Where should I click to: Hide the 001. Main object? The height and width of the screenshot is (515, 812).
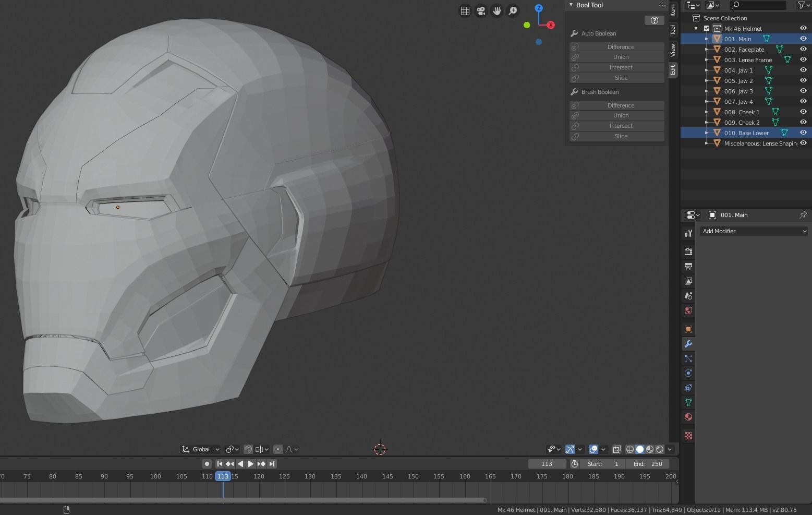coord(803,39)
